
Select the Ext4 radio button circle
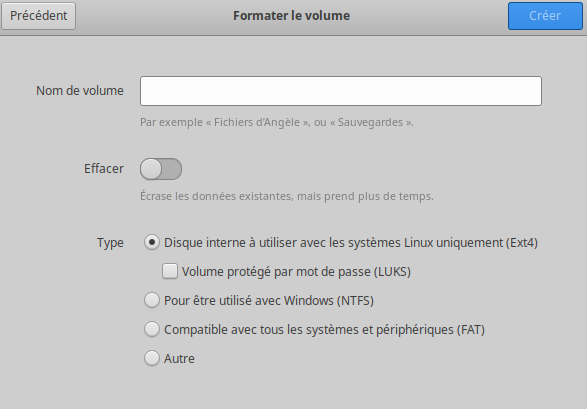coord(152,242)
